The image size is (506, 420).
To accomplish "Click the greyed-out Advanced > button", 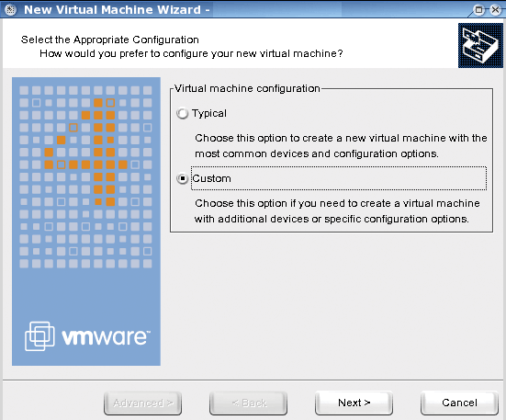I will pos(142,403).
